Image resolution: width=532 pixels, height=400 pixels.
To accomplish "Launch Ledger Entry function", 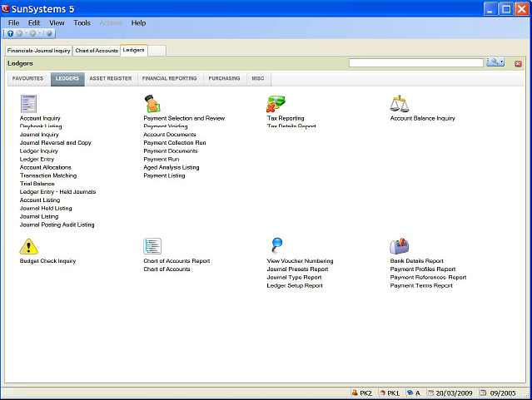I will tap(37, 159).
